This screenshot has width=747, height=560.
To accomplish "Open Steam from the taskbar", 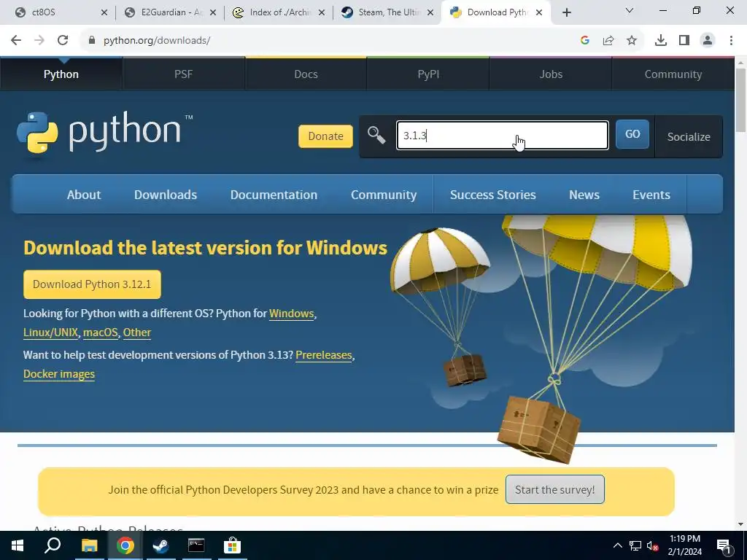I will pyautogui.click(x=160, y=545).
